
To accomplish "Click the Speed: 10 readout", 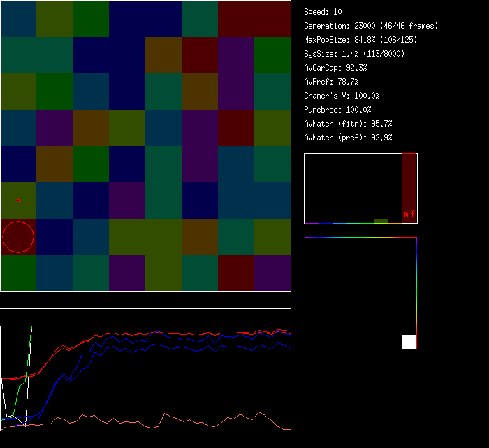I will click(323, 12).
